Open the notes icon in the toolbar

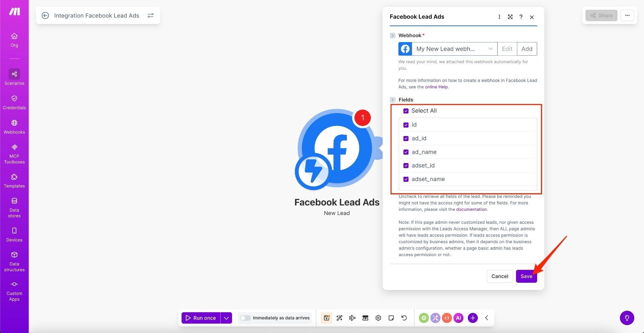[391, 318]
